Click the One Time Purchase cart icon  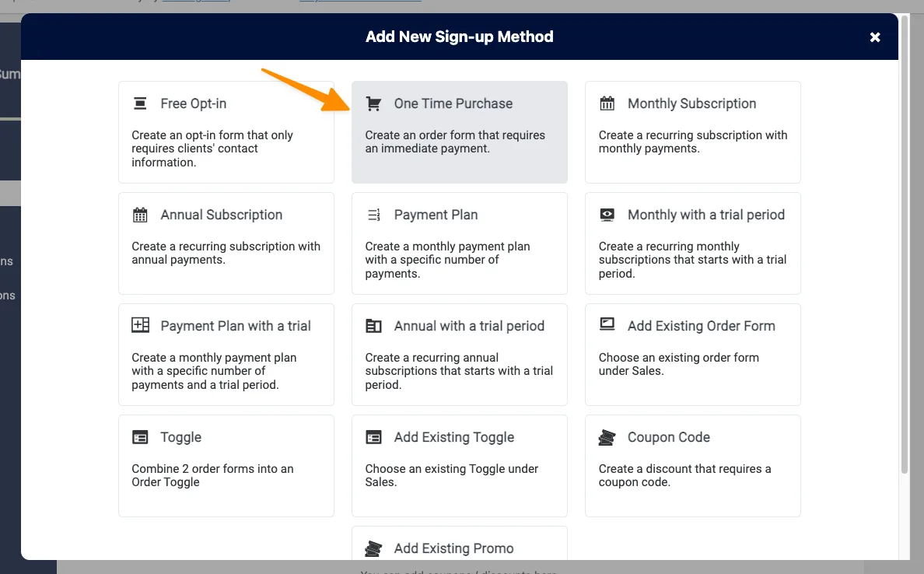coord(373,103)
